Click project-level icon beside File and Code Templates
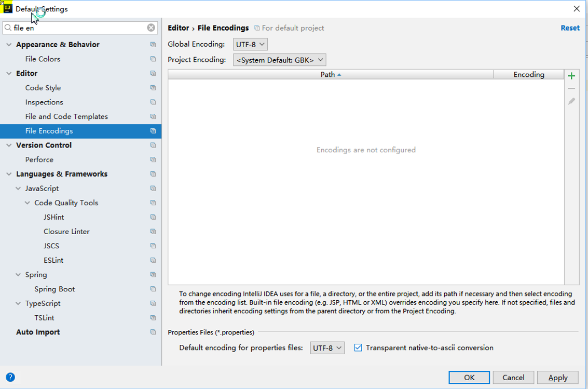The height and width of the screenshot is (389, 588). [153, 116]
